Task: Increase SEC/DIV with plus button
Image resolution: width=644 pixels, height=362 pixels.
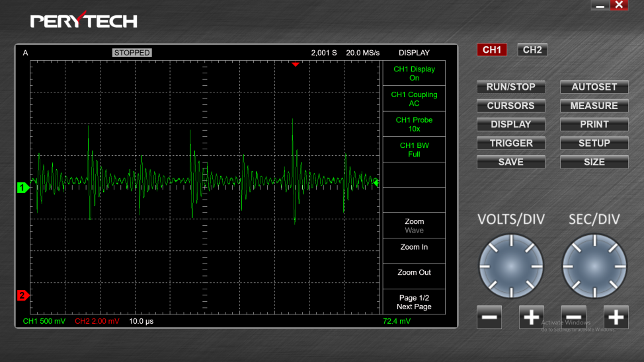Action: pyautogui.click(x=616, y=317)
